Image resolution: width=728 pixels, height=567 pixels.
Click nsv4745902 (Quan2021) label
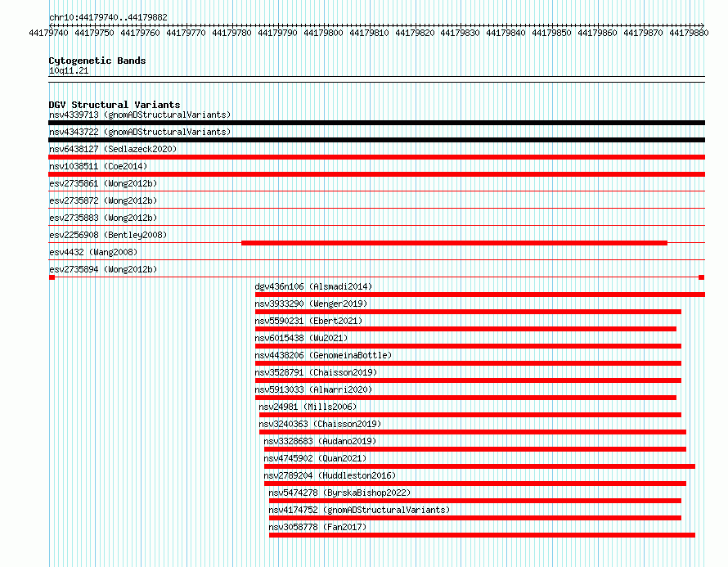(315, 458)
